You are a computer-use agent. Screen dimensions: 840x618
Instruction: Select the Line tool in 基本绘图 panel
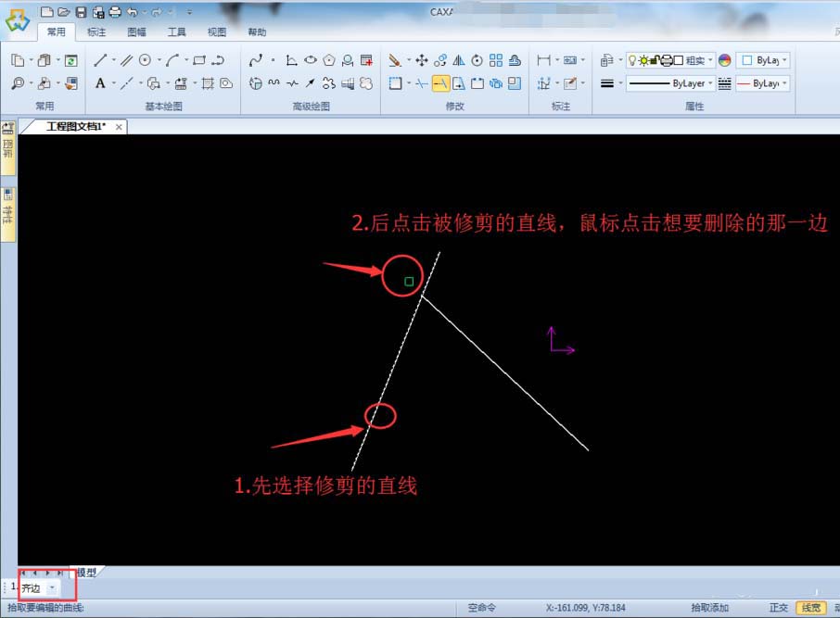(102, 60)
